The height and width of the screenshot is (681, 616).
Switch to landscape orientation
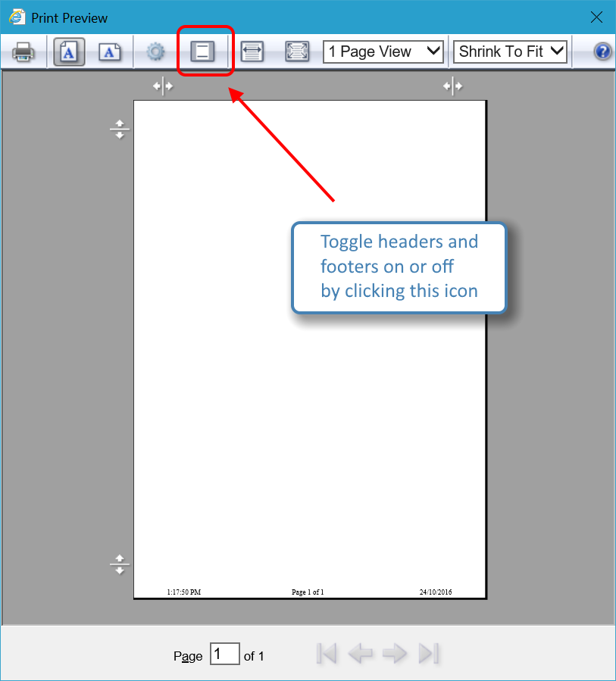[109, 51]
